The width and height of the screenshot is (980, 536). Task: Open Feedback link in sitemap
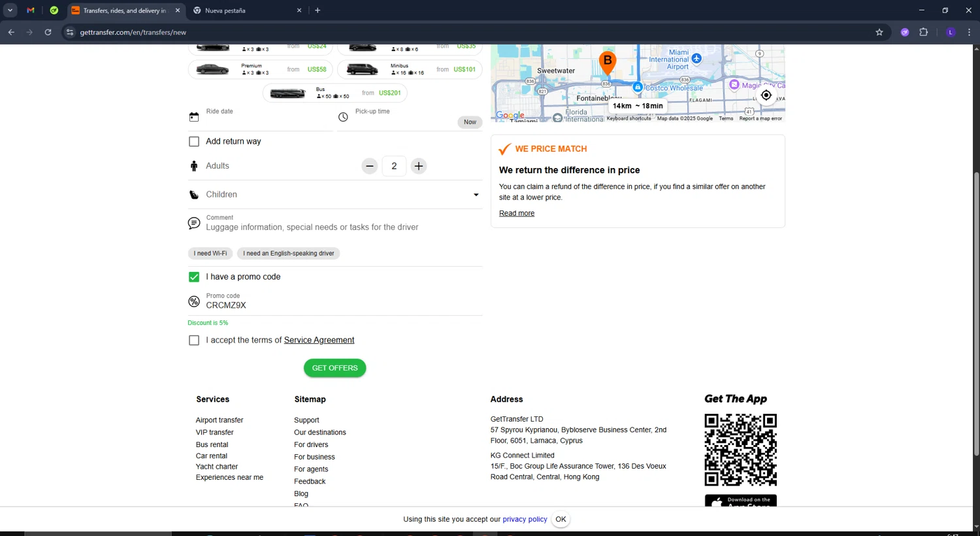(x=310, y=482)
